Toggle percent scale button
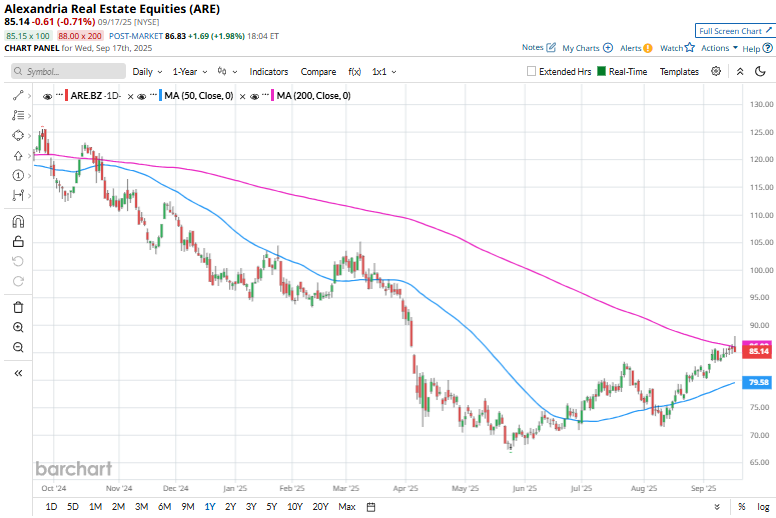776x518 pixels. [741, 507]
